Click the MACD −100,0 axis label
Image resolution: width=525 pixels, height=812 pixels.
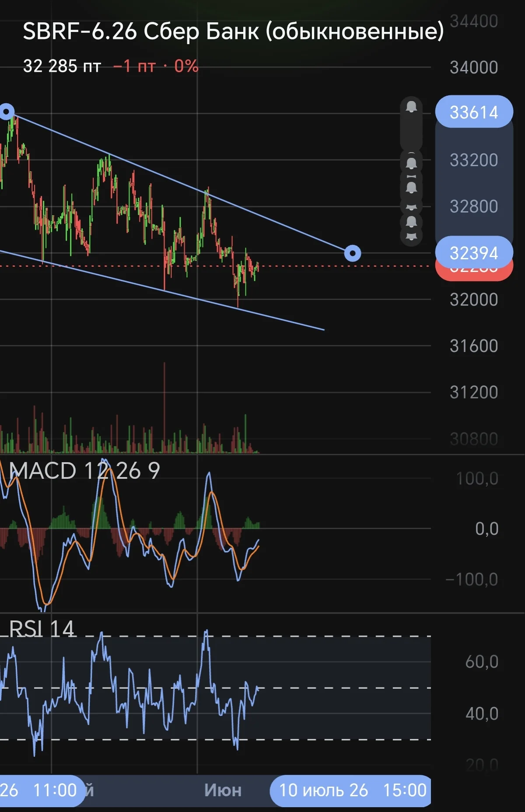(472, 579)
